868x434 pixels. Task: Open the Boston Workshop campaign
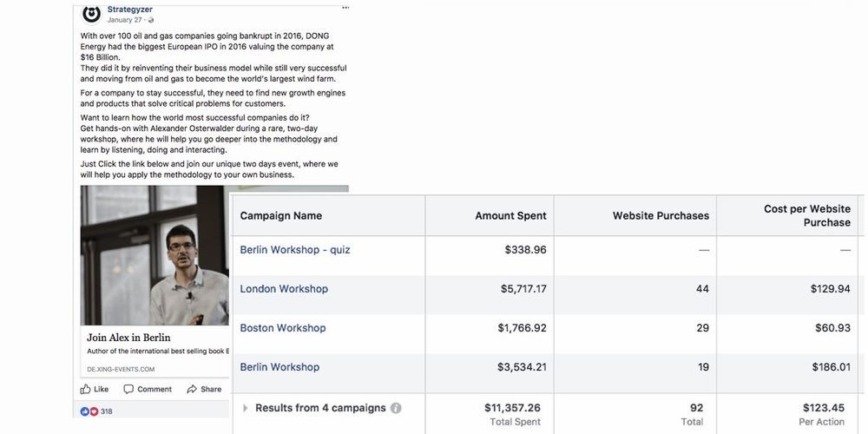(x=283, y=328)
